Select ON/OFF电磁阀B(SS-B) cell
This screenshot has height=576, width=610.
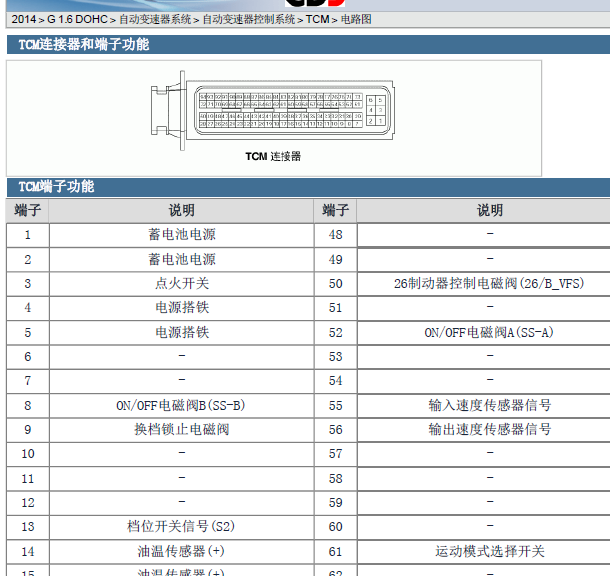point(182,406)
